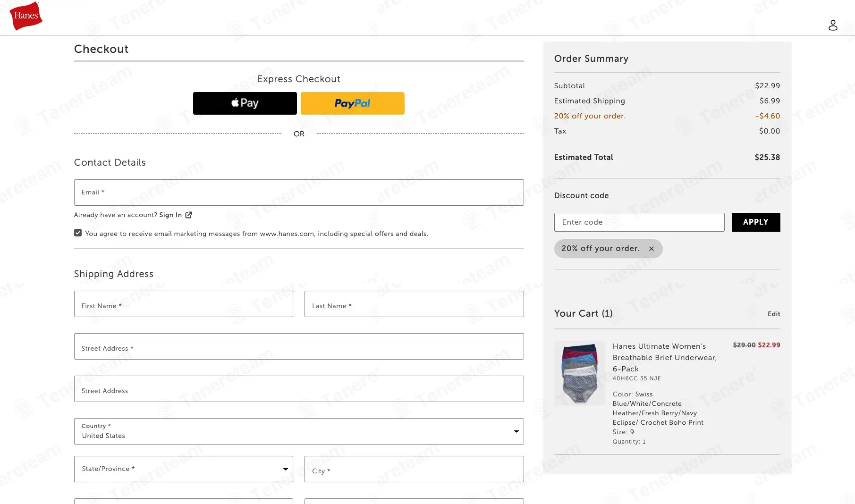855x504 pixels.
Task: Select the Last Name field
Action: [x=414, y=304]
